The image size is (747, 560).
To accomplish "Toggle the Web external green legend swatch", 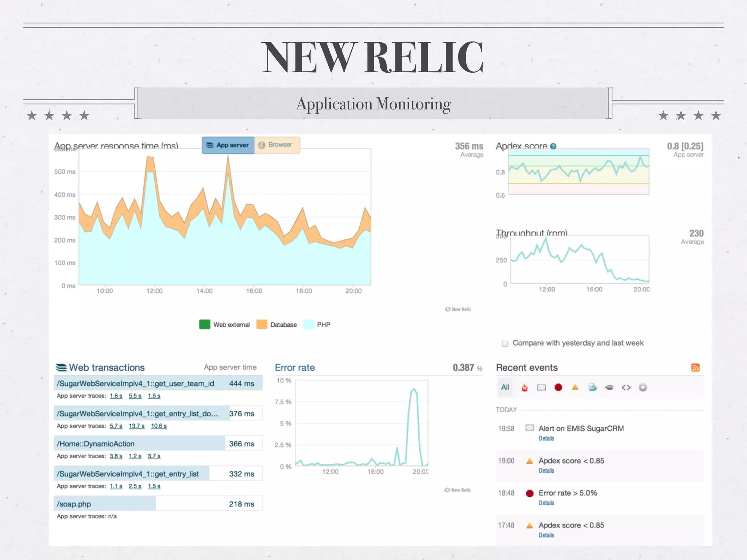I will (x=205, y=324).
